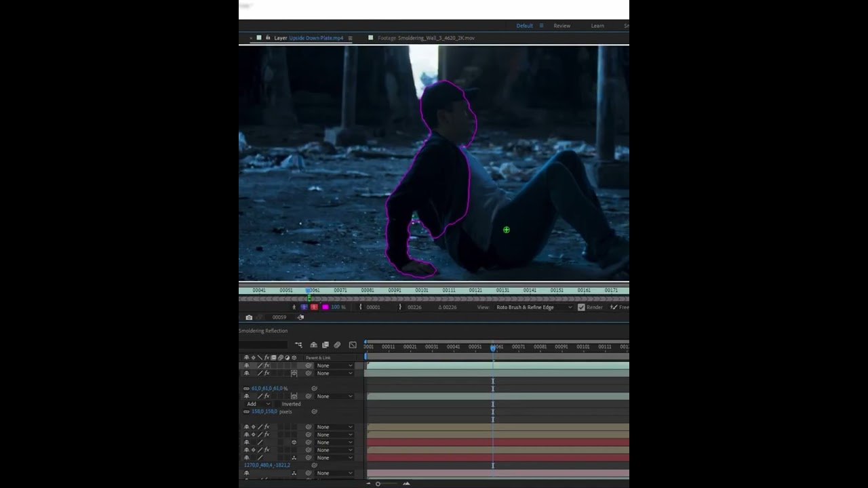Click the graph editor icon

tap(353, 345)
